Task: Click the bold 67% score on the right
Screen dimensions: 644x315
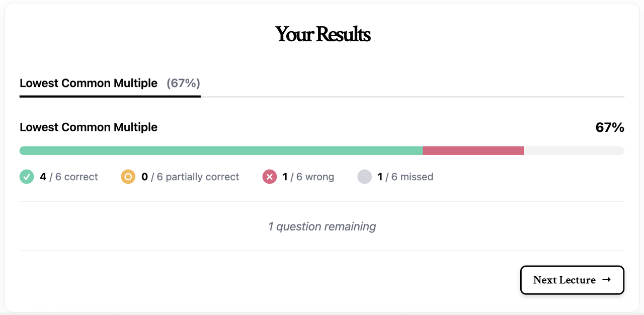Action: point(610,127)
